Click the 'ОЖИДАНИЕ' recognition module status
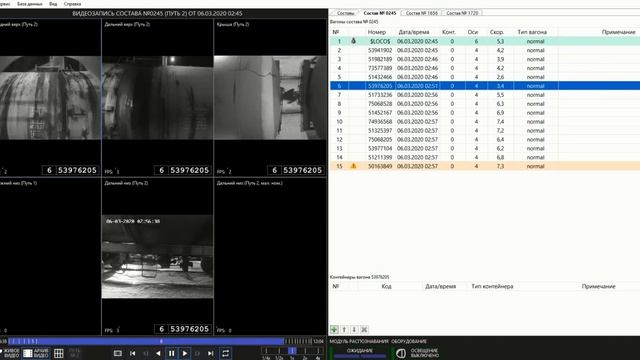Image resolution: width=640 pixels, height=360 pixels. pos(360,351)
